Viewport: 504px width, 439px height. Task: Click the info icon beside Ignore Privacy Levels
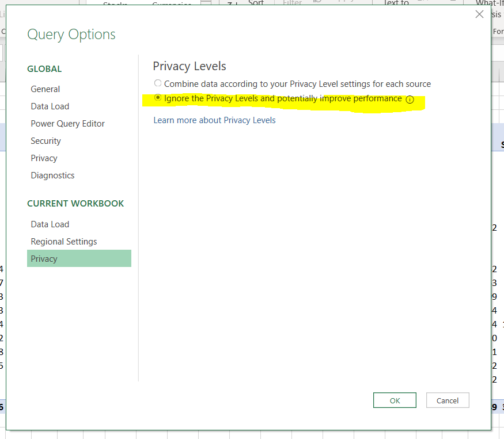tap(410, 99)
